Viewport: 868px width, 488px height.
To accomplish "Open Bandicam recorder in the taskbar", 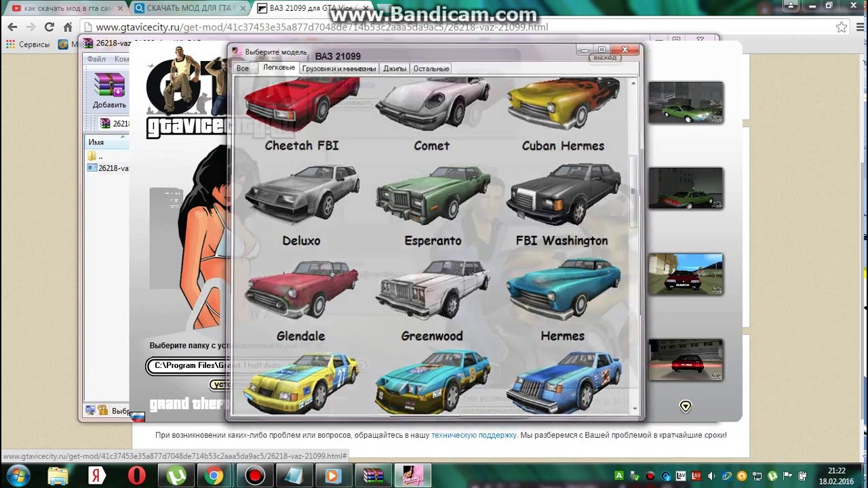I will tap(255, 475).
